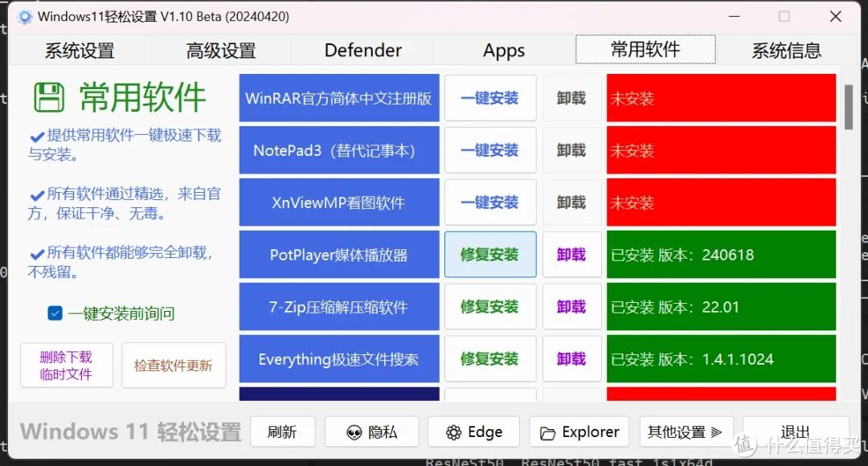Switch to the 系统设置 tab
The height and width of the screenshot is (466, 868).
(80, 51)
